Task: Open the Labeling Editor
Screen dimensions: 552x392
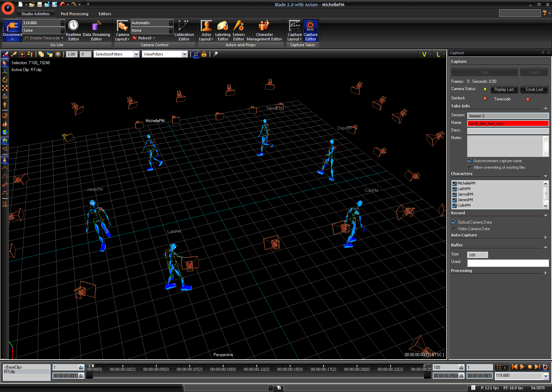Action: pos(223,30)
